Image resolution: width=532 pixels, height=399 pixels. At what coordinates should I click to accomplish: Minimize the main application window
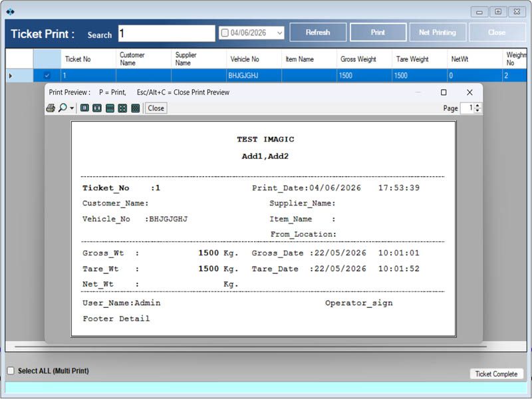click(479, 12)
